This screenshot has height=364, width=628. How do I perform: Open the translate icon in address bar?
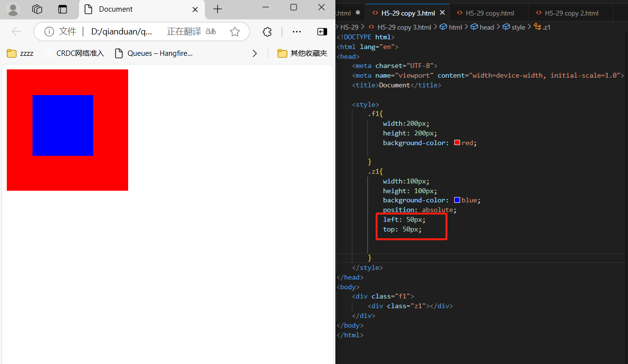click(211, 32)
